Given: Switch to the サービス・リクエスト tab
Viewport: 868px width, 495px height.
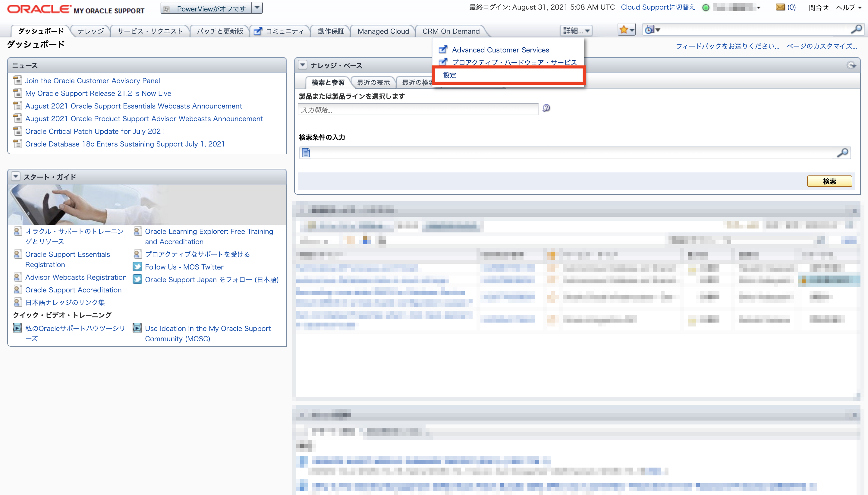Looking at the screenshot, I should [150, 31].
